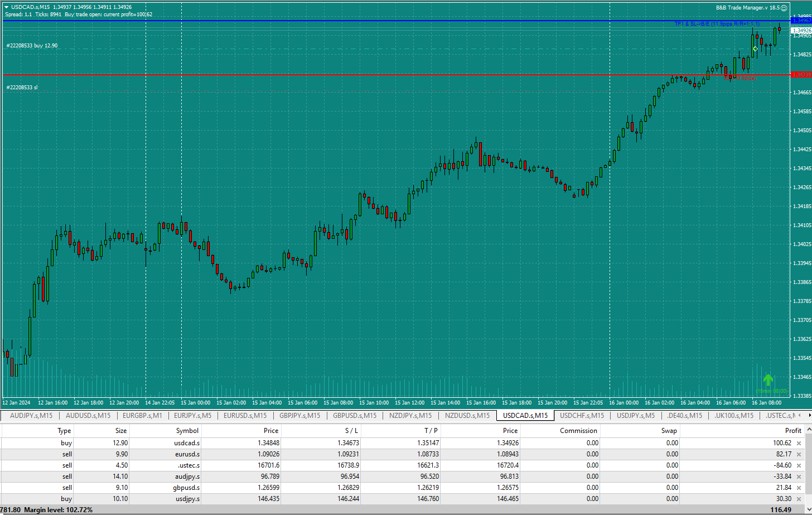Select the GBPJPY.s,M15 chart tab
The width and height of the screenshot is (812, 515).
(300, 415)
